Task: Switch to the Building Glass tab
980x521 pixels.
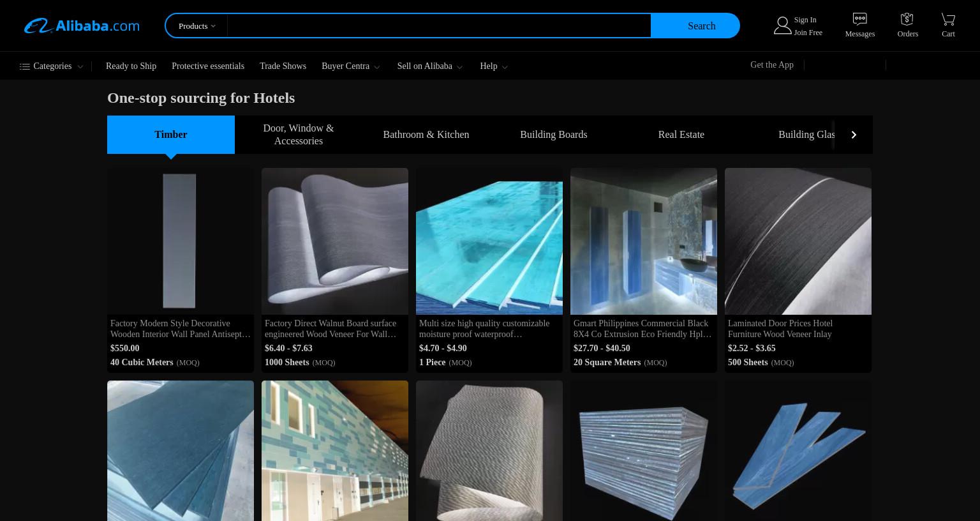Action: pos(806,135)
